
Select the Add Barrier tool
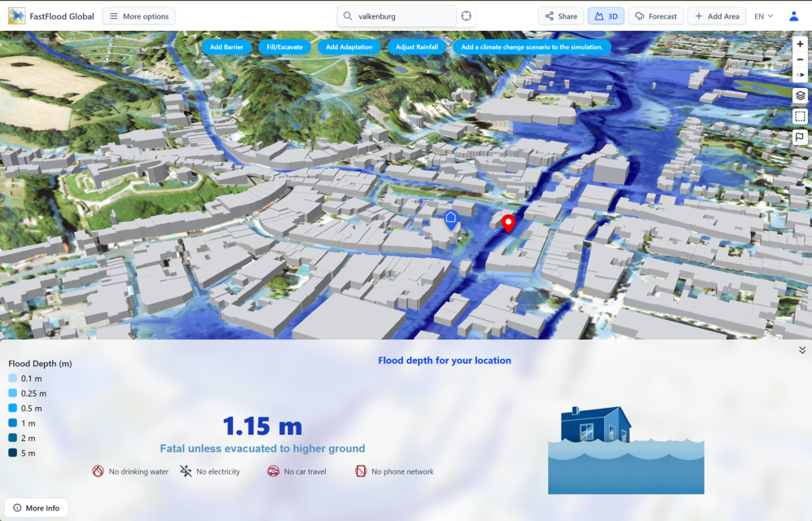pos(227,46)
